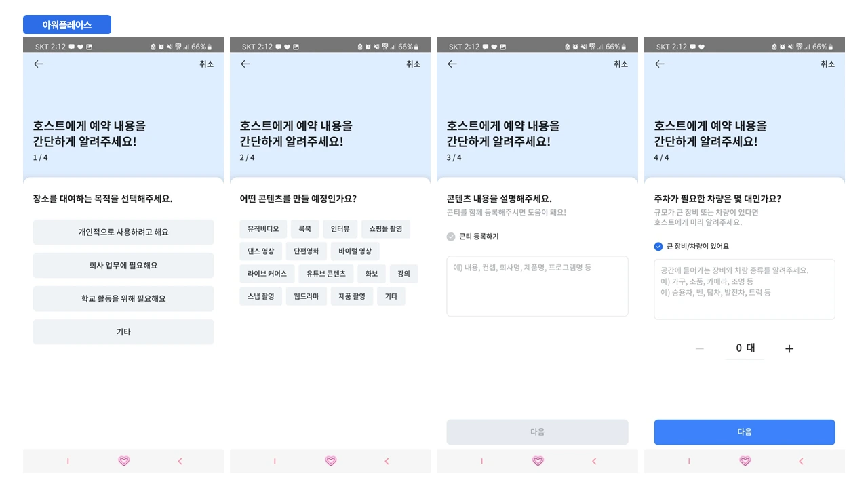Tap the grayed 다음 button on step 3/4 screen
This screenshot has width=868, height=488.
537,432
